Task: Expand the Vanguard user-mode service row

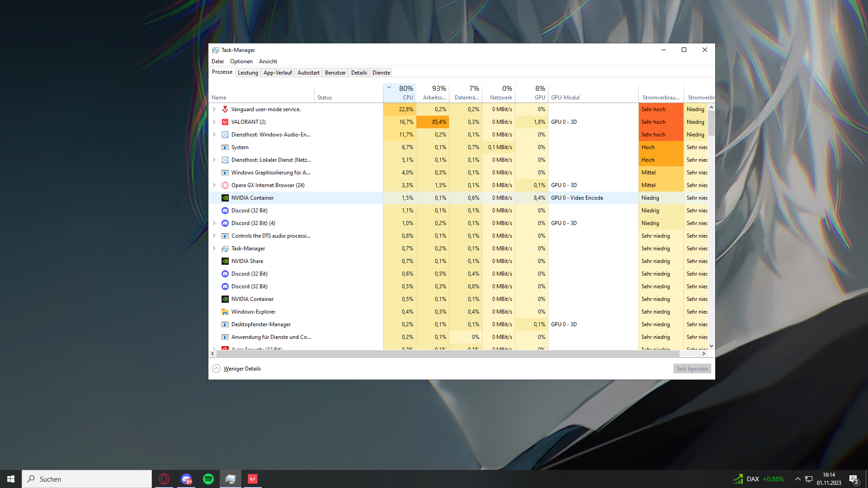Action: point(214,109)
